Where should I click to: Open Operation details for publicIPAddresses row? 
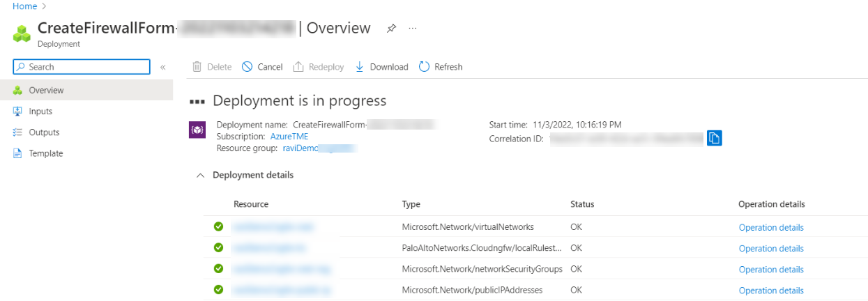click(x=771, y=291)
